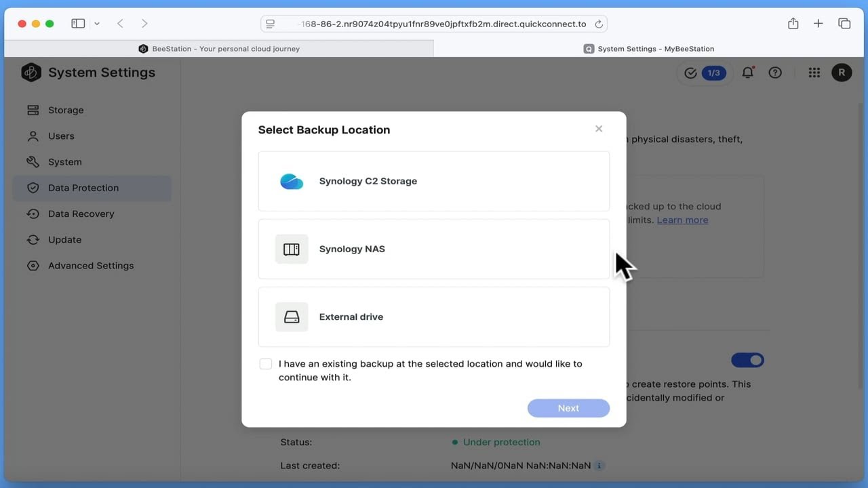
Task: Open Data Recovery in sidebar
Action: click(x=92, y=213)
